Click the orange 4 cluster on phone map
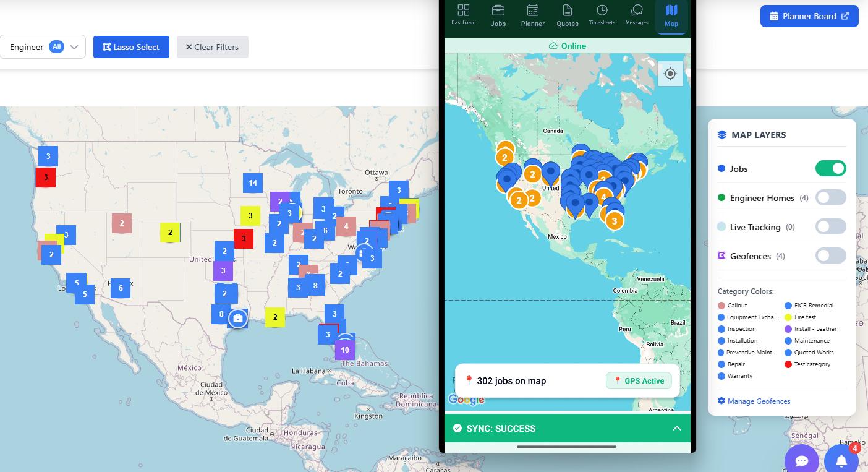The width and height of the screenshot is (868, 472). point(603,197)
